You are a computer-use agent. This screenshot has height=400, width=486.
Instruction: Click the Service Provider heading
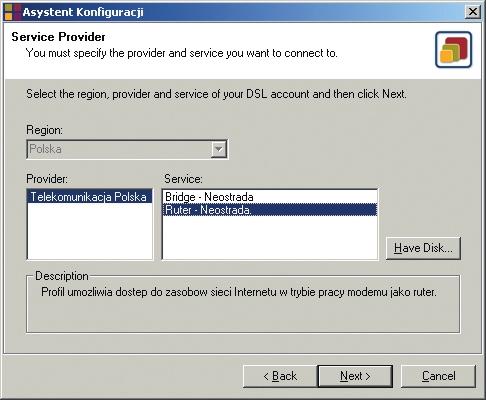click(x=58, y=37)
